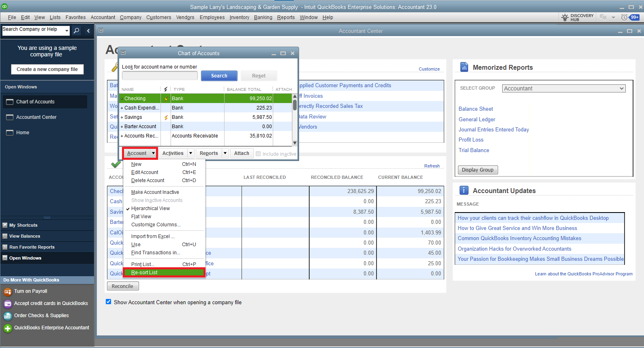
Task: Click Order Checks & Supplies icon
Action: pos(7,316)
